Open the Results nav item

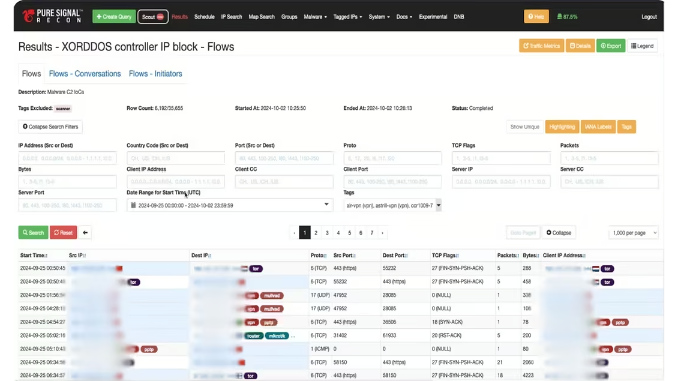(x=180, y=17)
